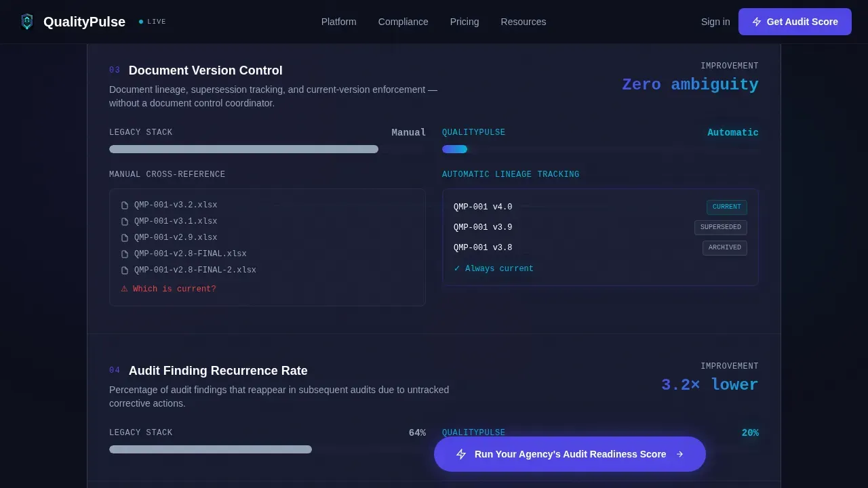This screenshot has height=488, width=868.
Task: Click the 20% QualityPulse value
Action: click(x=750, y=433)
